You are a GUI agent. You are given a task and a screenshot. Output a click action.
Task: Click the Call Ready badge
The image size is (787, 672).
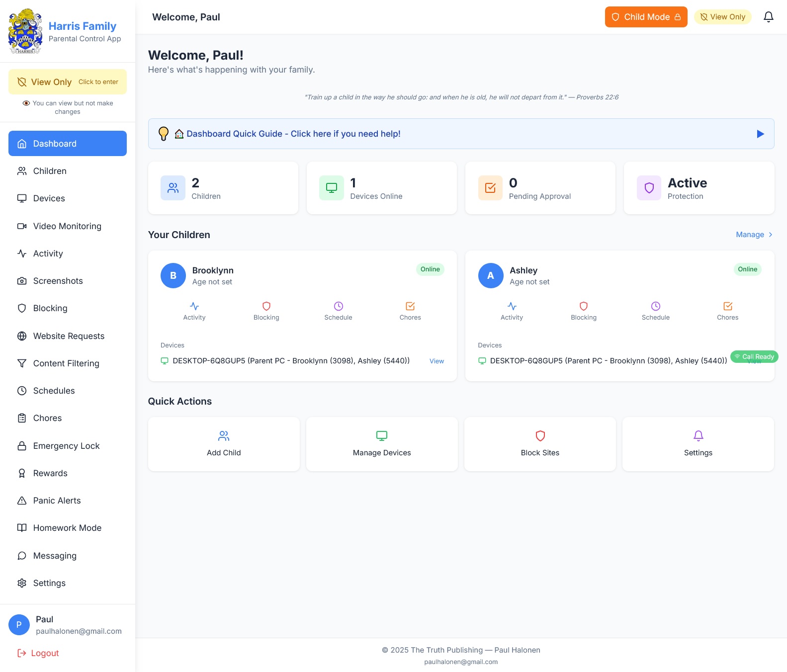tap(754, 356)
